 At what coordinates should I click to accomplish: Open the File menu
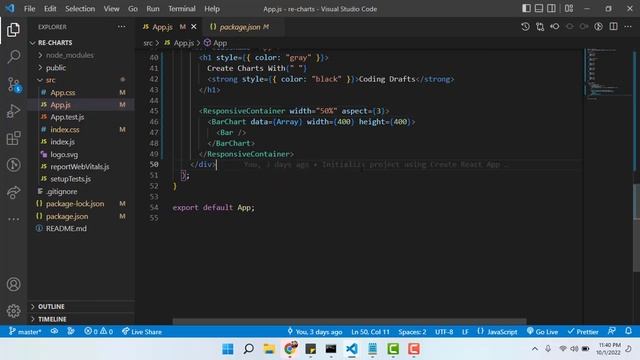[x=29, y=9]
